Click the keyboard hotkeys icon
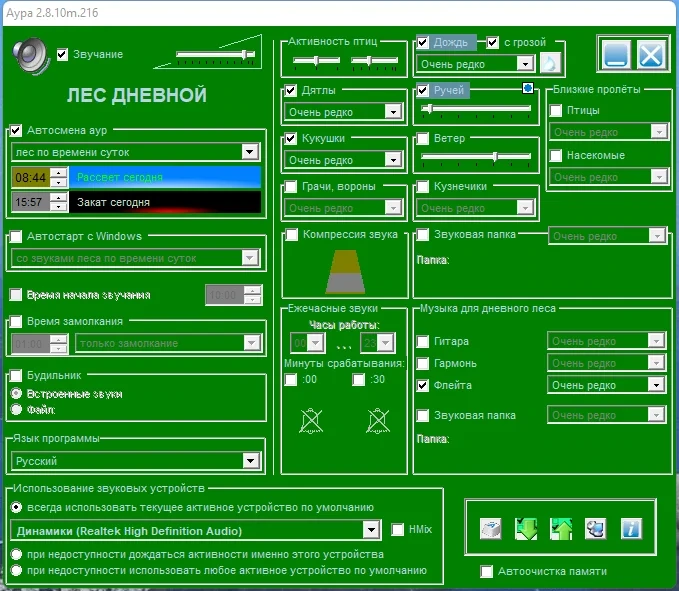 click(x=491, y=529)
